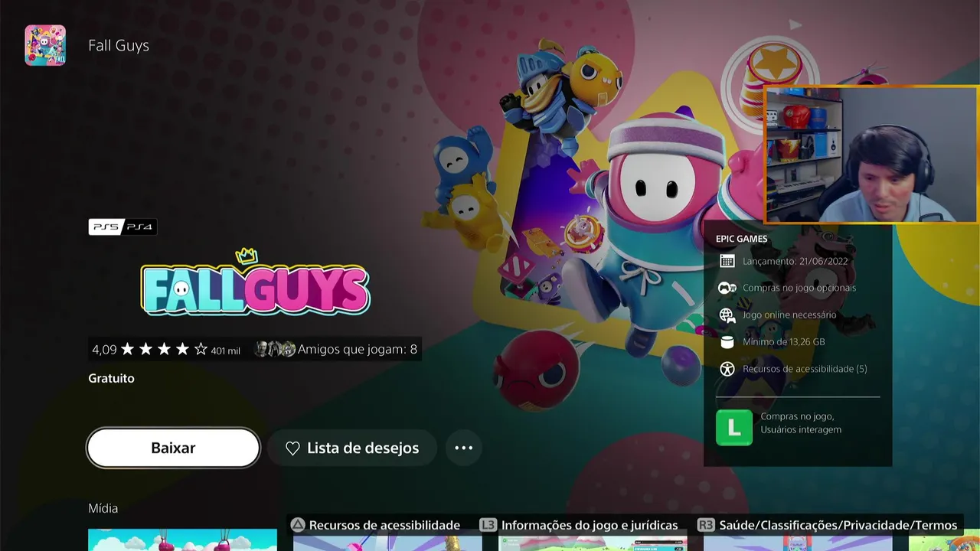Image resolution: width=980 pixels, height=551 pixels.
Task: Click the calendar icon beside Lançamento
Action: click(x=727, y=261)
